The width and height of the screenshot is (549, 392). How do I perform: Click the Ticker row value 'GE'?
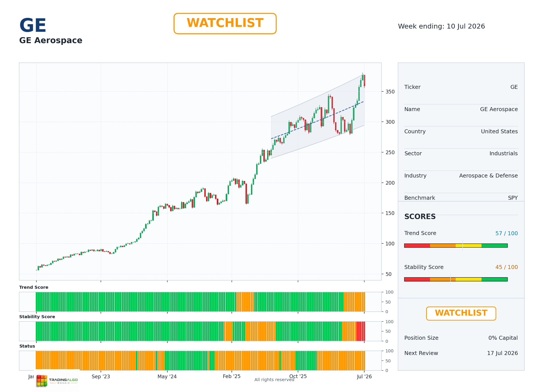click(514, 87)
